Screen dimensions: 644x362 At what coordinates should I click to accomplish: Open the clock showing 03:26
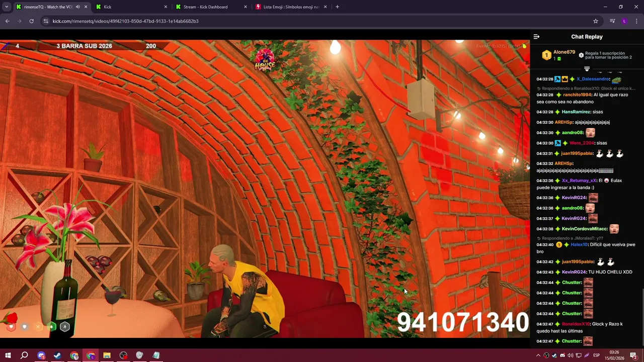click(x=614, y=355)
